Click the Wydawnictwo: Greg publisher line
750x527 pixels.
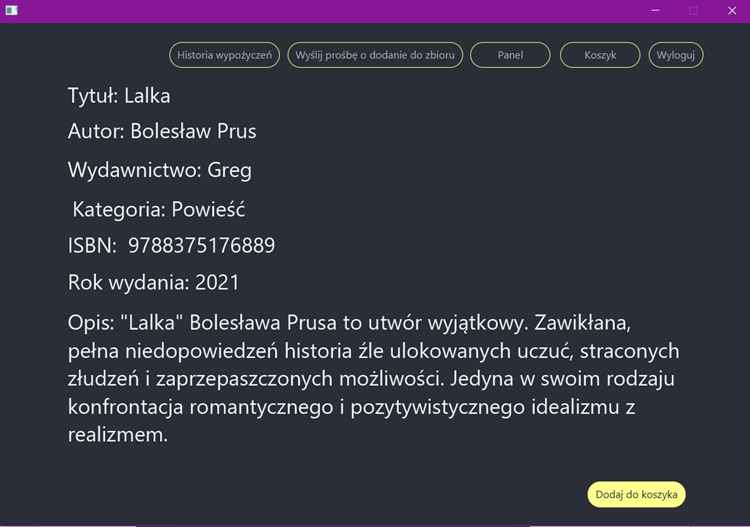[x=160, y=170]
